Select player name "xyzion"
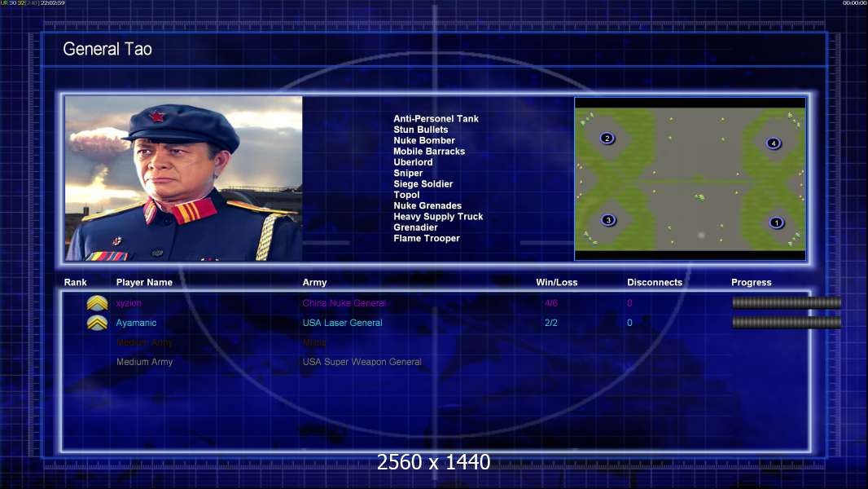Image resolution: width=868 pixels, height=489 pixels. (x=129, y=303)
